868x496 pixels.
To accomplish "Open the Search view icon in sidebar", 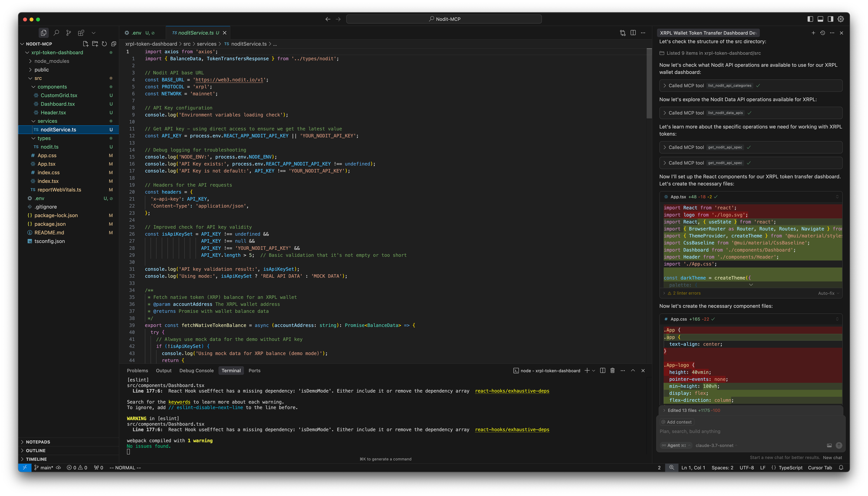I will pos(56,33).
